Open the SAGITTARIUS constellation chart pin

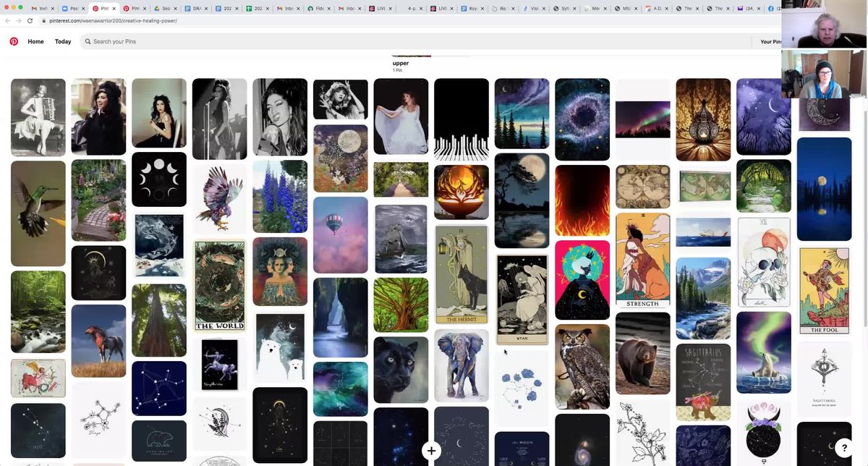coord(703,382)
